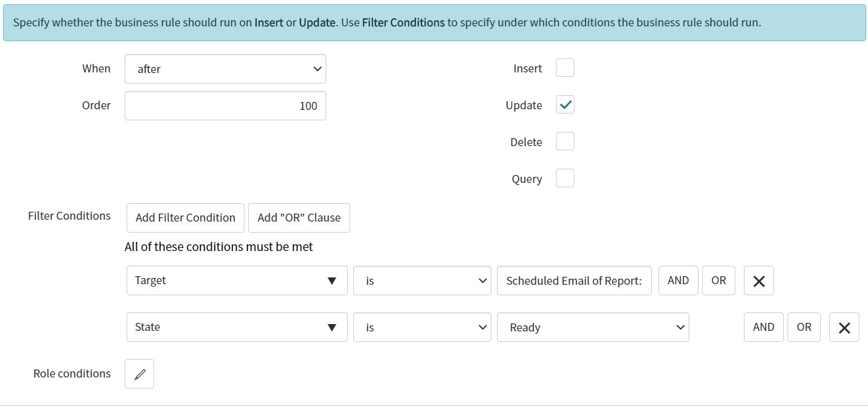Add AND condition on State row
This screenshot has width=868, height=410.
[764, 327]
